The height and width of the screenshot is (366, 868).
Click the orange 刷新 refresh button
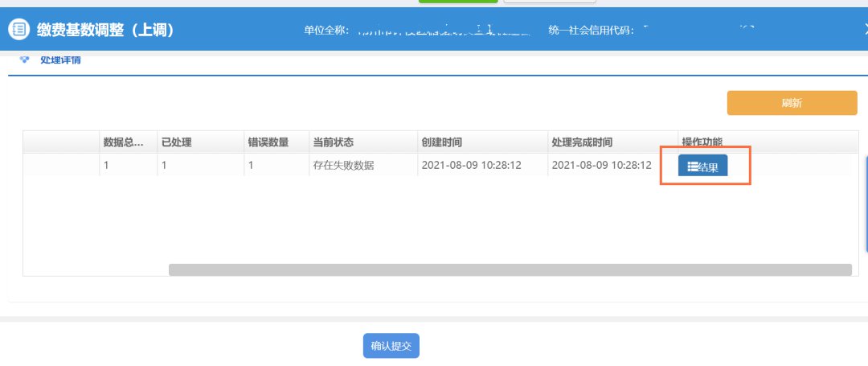point(792,103)
